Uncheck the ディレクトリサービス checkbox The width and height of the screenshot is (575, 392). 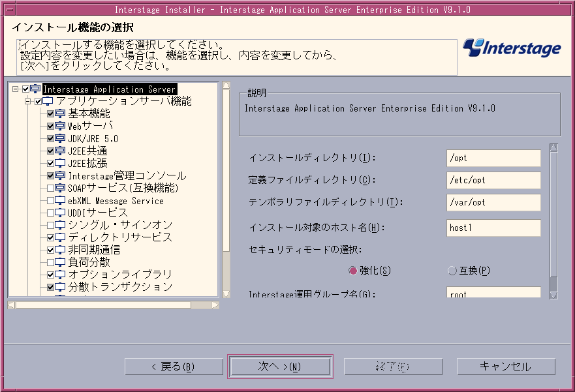click(x=51, y=238)
